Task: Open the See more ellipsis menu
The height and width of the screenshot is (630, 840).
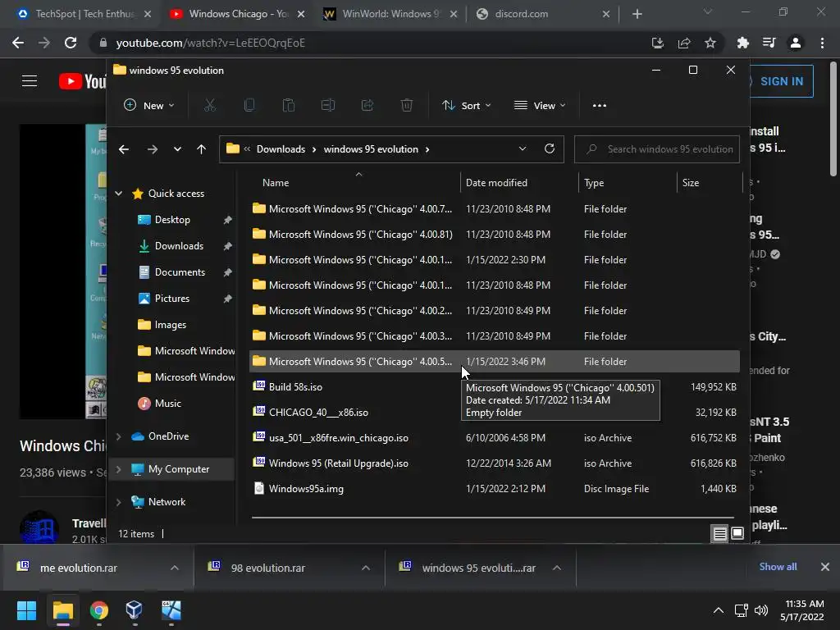Action: (x=600, y=105)
